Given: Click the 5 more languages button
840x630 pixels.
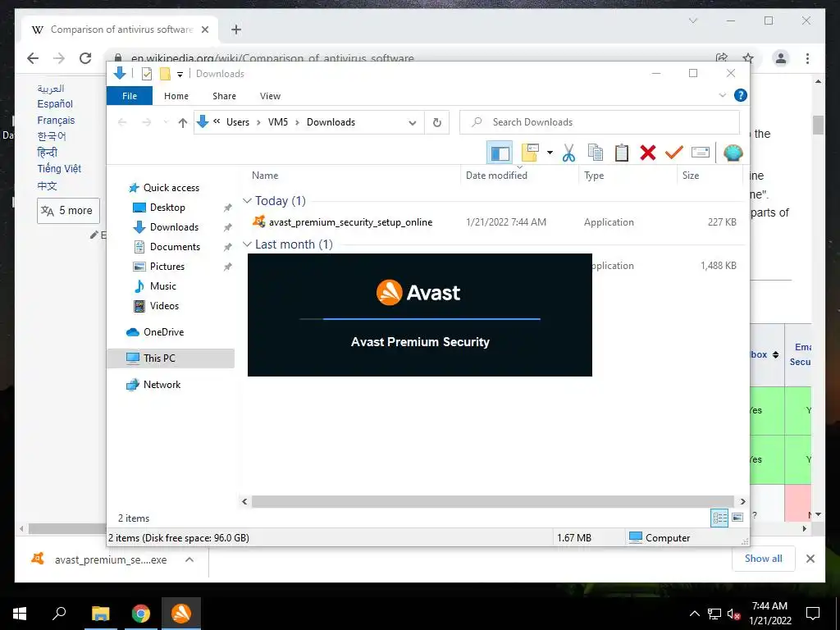Looking at the screenshot, I should tap(68, 211).
